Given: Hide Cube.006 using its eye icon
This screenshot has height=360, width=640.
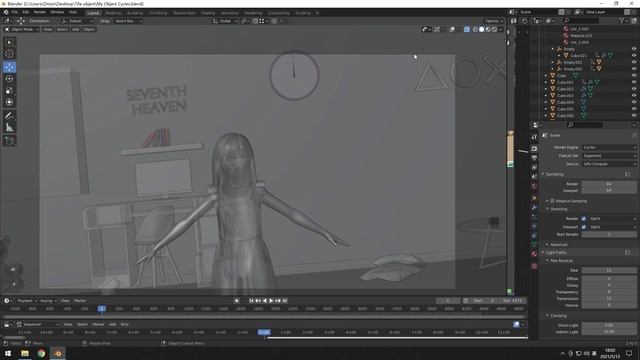Looking at the screenshot, I should (634, 116).
